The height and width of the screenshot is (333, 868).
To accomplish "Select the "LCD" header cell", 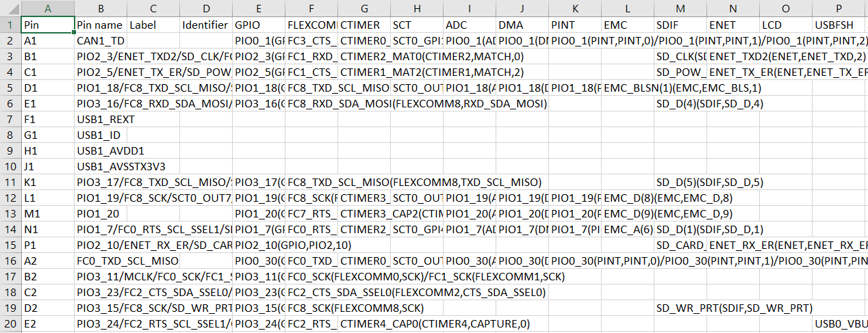I will [x=785, y=25].
